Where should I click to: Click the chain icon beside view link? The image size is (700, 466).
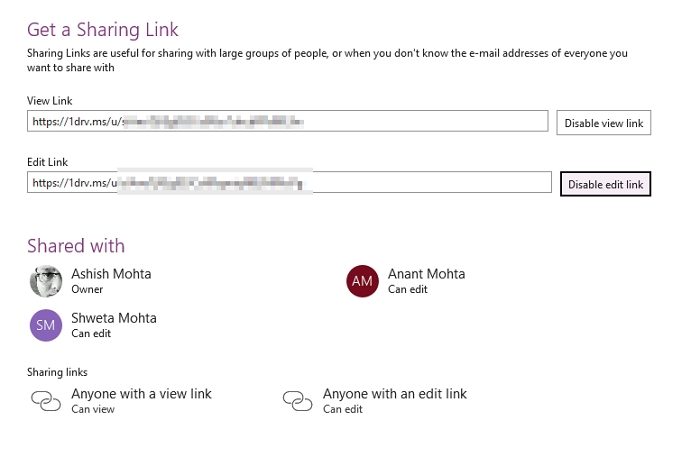pos(46,401)
